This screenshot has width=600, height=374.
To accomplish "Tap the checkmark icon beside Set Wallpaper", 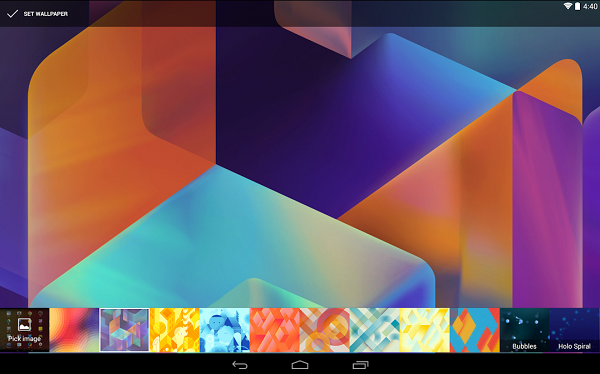I will point(12,14).
